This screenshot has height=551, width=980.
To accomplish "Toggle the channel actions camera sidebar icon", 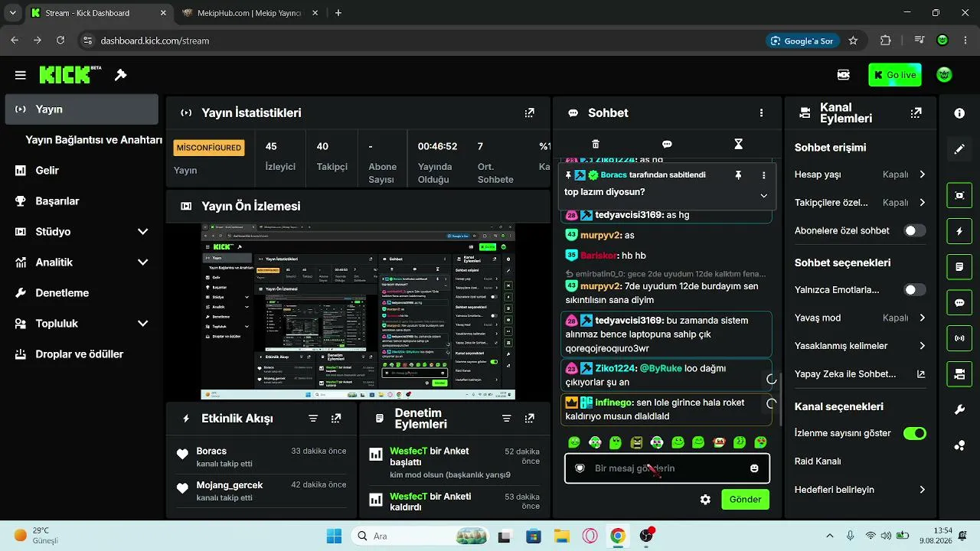I will click(959, 374).
